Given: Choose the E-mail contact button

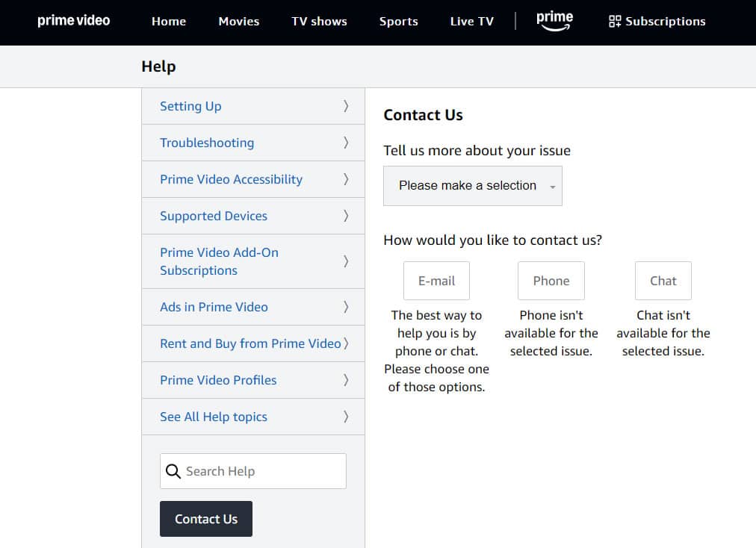Looking at the screenshot, I should coord(436,281).
